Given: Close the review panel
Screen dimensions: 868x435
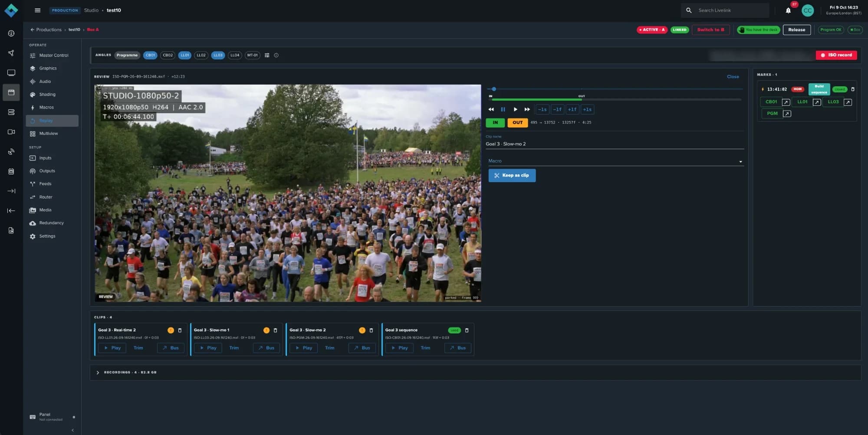Looking at the screenshot, I should point(733,77).
